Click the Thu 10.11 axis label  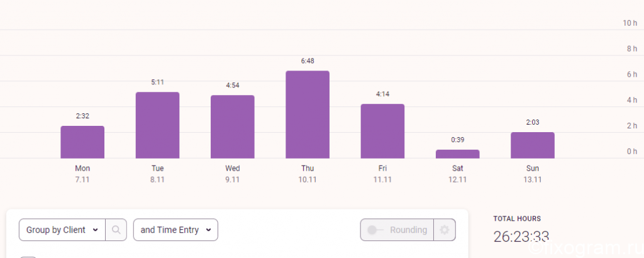pyautogui.click(x=308, y=174)
